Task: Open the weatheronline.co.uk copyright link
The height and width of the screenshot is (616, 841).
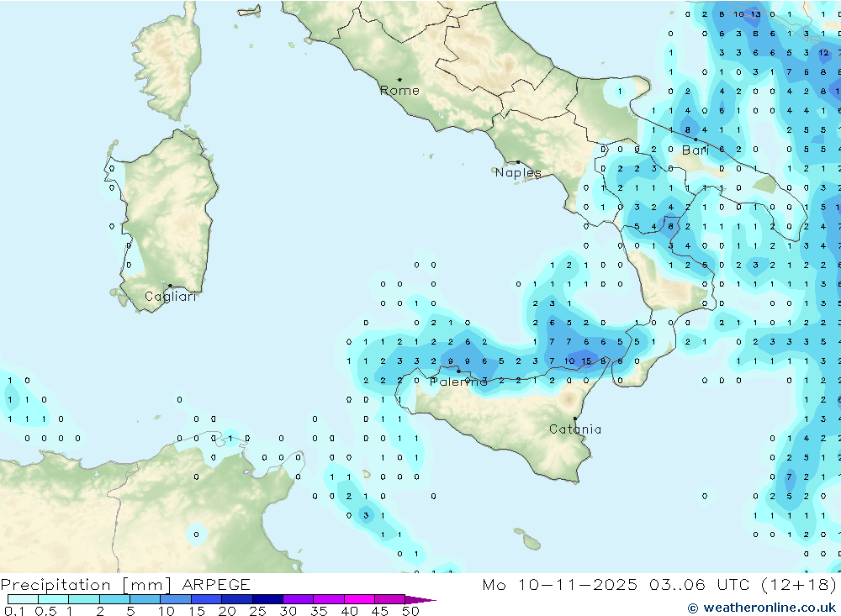Action: pos(762,608)
